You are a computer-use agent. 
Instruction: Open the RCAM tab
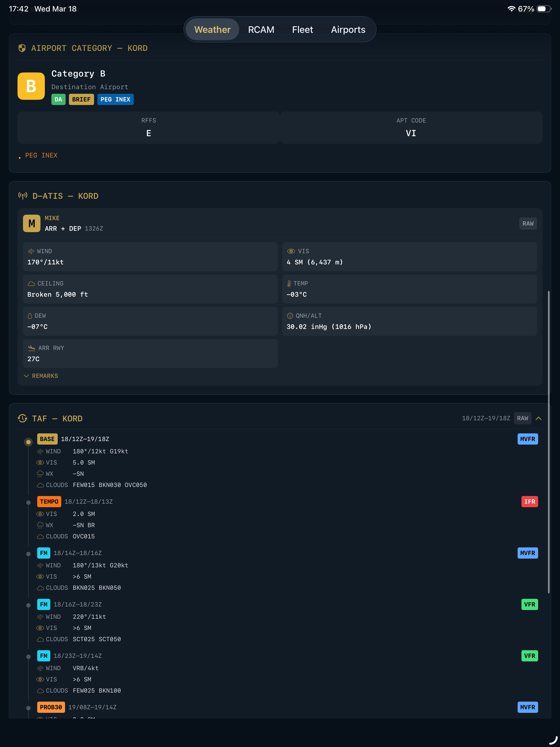(261, 29)
